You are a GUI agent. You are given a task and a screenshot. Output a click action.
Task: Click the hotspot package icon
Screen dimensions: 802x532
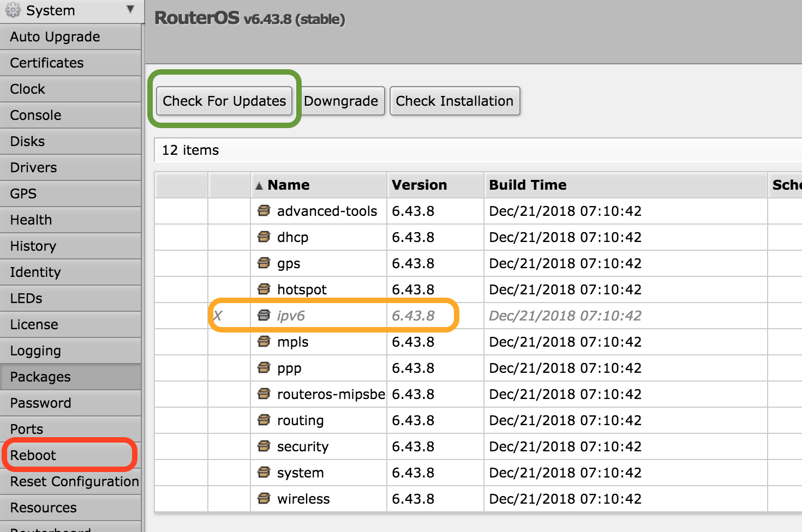[264, 289]
